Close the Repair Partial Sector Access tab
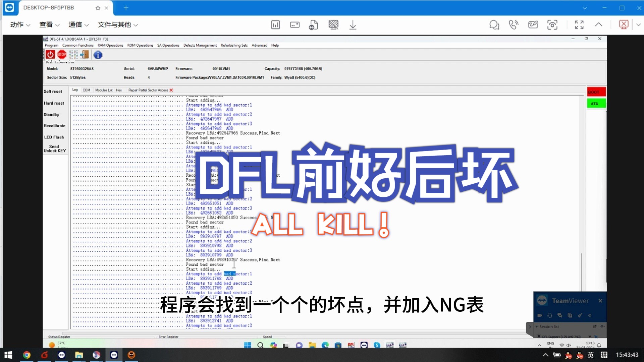Viewport: 644px width, 362px height. pos(171,90)
